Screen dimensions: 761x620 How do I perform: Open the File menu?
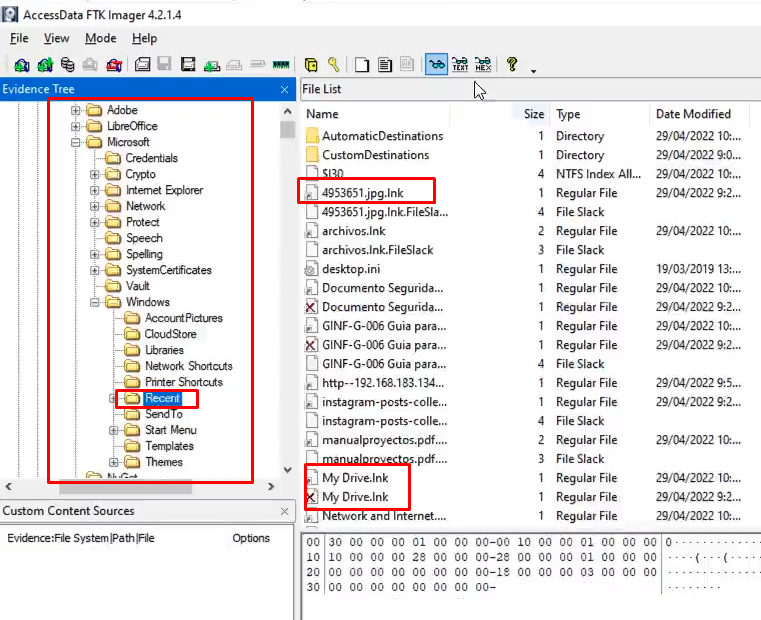19,38
